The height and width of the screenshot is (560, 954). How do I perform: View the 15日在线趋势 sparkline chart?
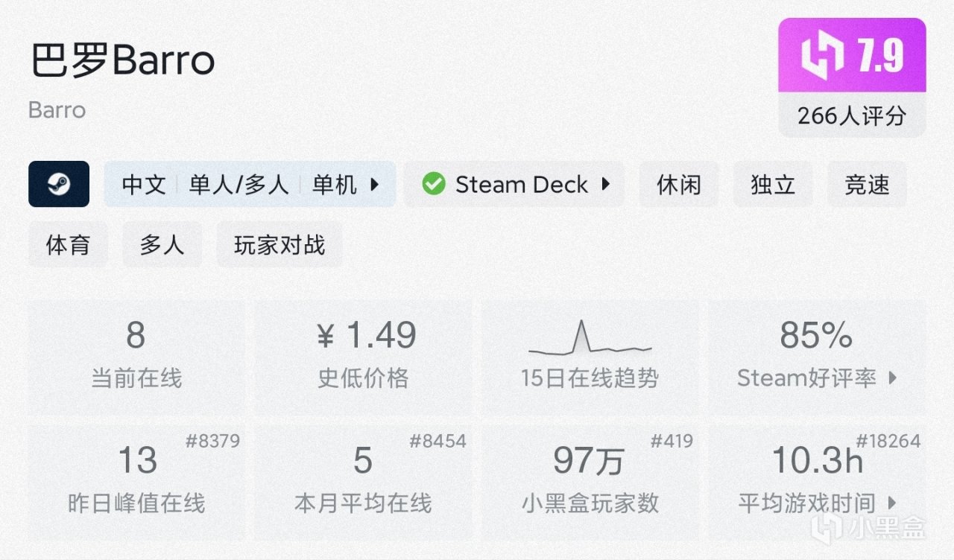tap(590, 339)
